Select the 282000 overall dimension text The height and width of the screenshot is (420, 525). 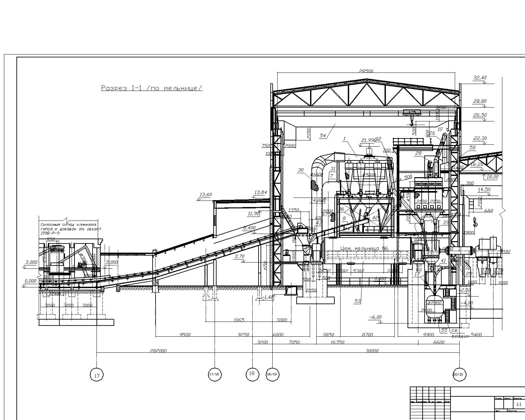click(158, 351)
